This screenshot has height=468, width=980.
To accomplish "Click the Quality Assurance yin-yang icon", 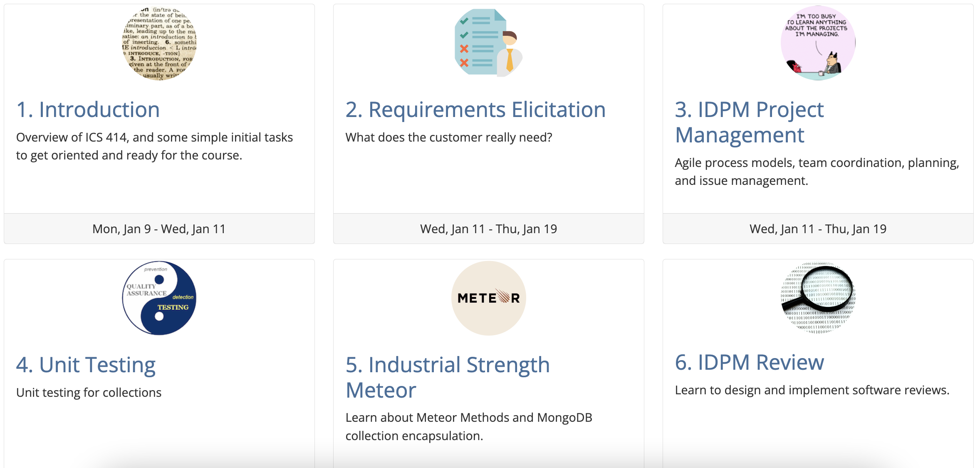I will (159, 298).
